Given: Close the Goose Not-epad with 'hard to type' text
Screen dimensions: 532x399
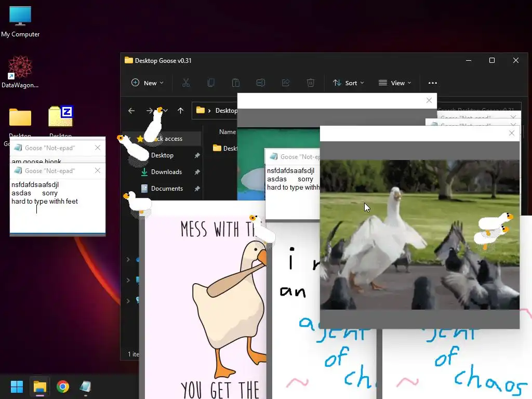Looking at the screenshot, I should click(x=98, y=170).
